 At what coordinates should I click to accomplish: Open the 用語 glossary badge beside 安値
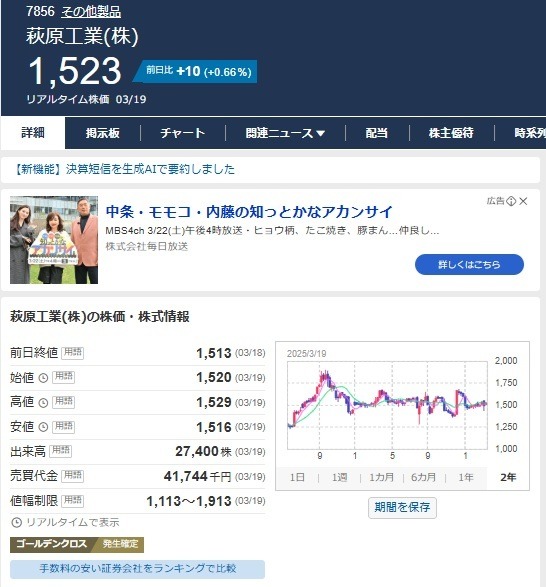(64, 427)
